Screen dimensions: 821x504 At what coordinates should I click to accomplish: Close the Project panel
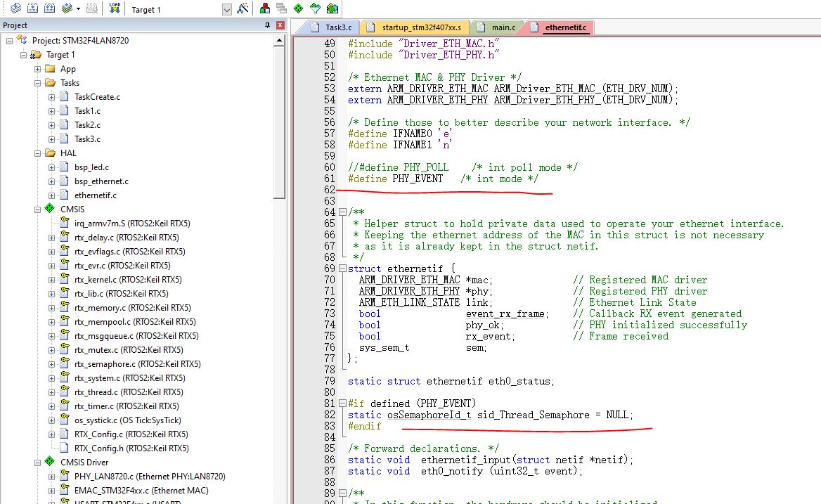pos(280,25)
